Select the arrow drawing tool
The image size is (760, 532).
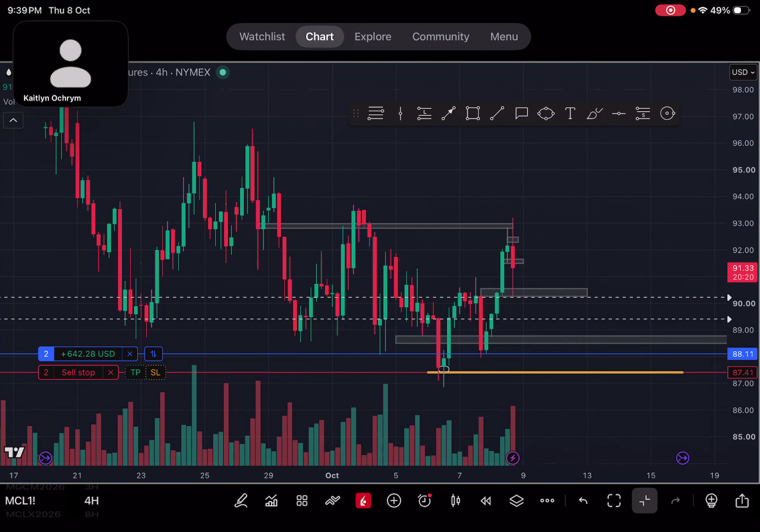449,113
